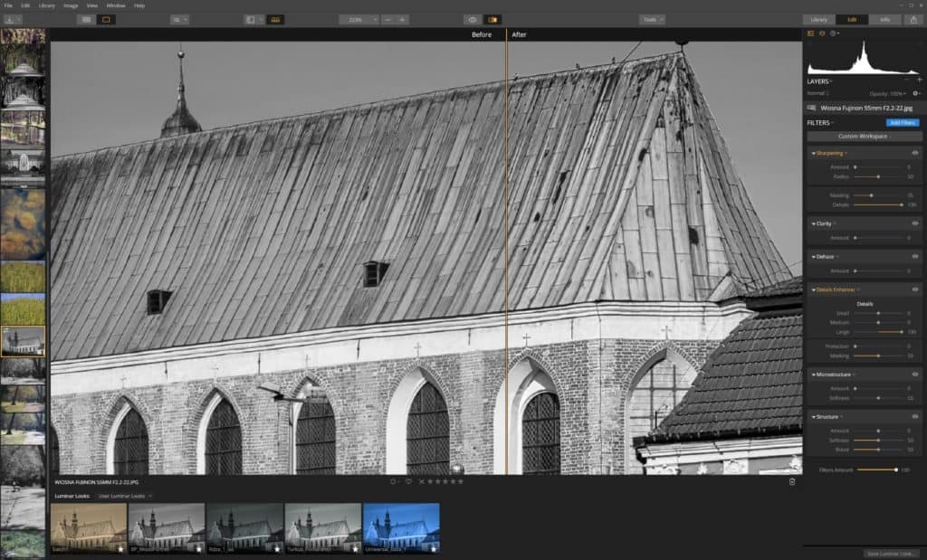Click the trash icon below the image
Screen dimensions: 927x560
tap(792, 481)
